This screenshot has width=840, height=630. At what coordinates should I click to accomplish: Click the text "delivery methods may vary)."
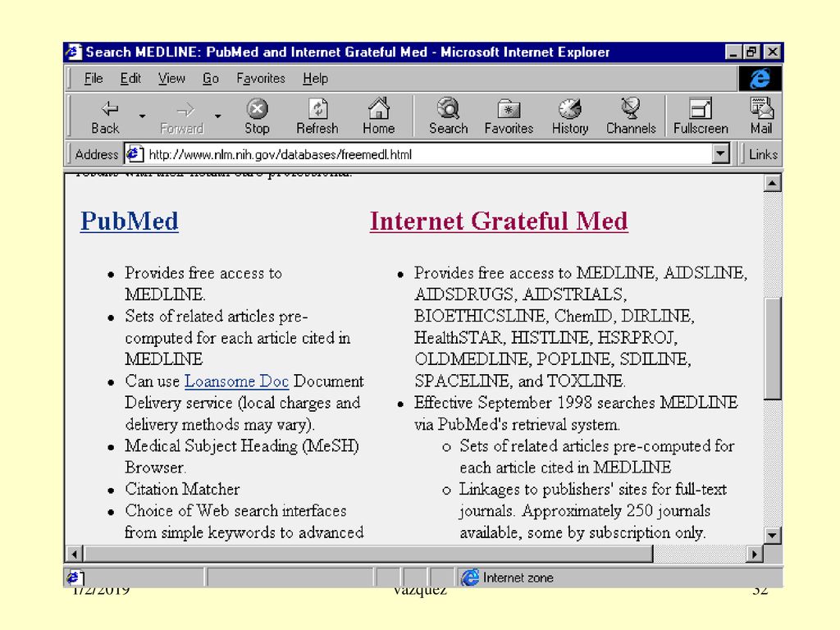click(220, 424)
